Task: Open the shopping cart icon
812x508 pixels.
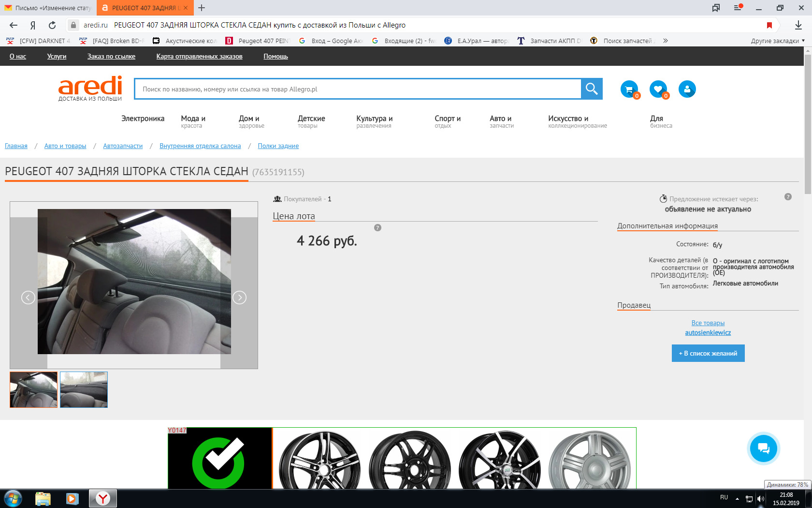Action: click(629, 89)
